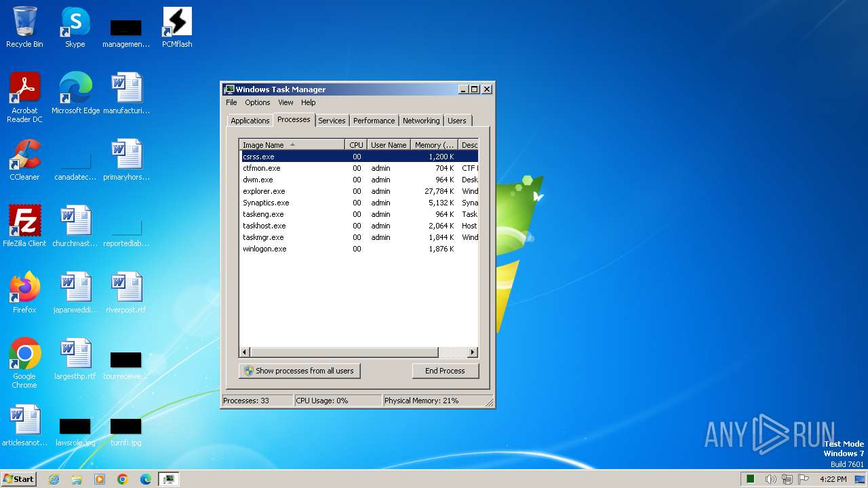Select the taskeng.exe process row
The width and height of the screenshot is (868, 488).
pos(359,214)
